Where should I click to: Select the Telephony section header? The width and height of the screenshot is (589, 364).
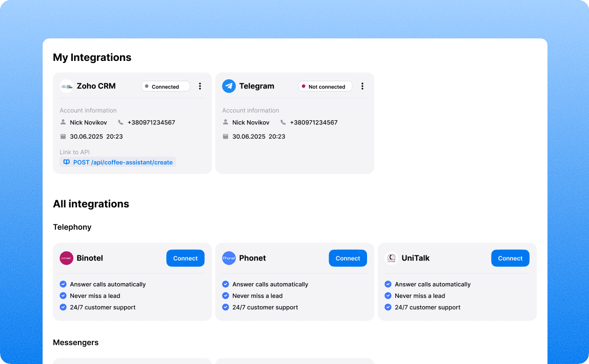72,227
